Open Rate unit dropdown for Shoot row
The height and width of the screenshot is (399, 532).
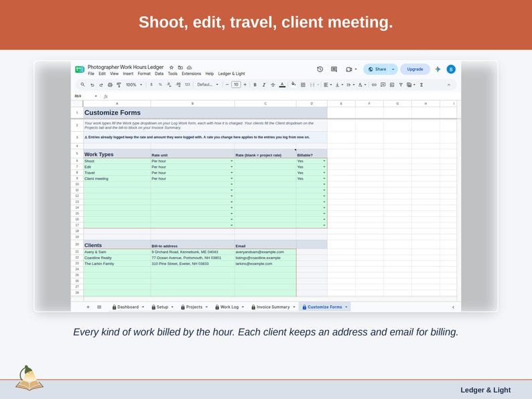point(232,161)
